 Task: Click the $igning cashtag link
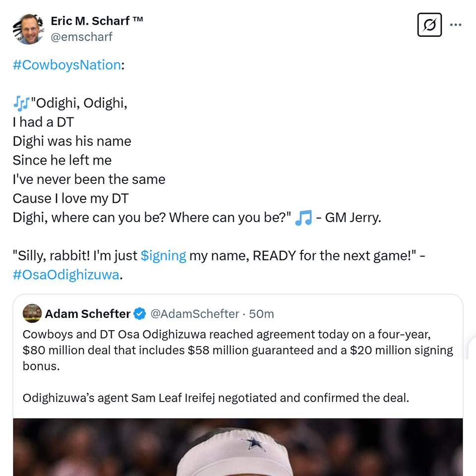point(163,256)
